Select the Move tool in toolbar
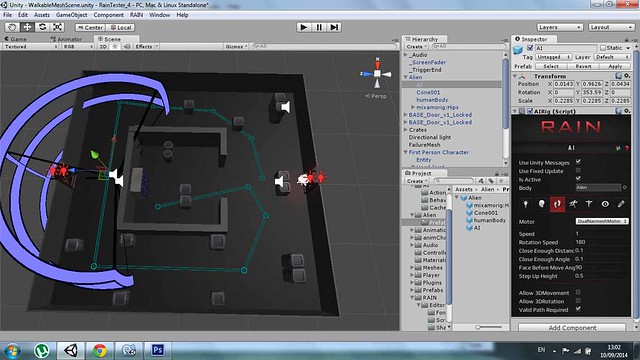This screenshot has height=360, width=640. pos(27,27)
